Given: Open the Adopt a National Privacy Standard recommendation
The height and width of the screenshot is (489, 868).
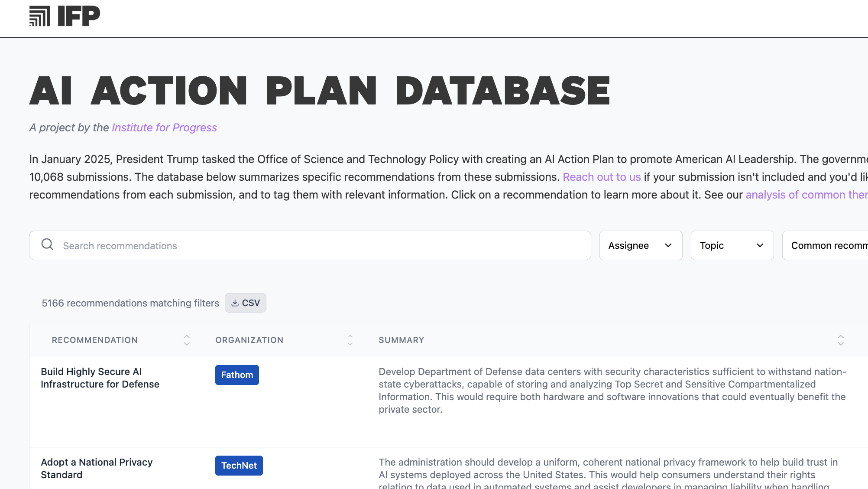Looking at the screenshot, I should pos(97,468).
